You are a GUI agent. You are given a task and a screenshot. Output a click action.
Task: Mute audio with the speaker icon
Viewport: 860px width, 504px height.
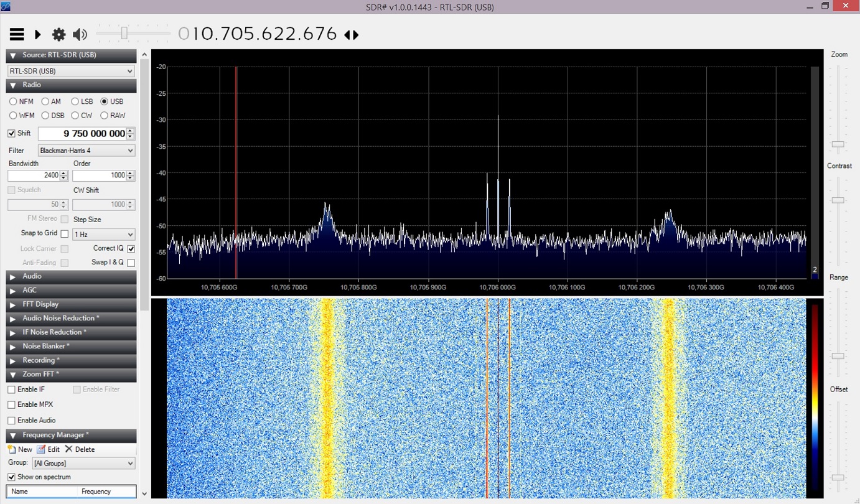pos(80,35)
